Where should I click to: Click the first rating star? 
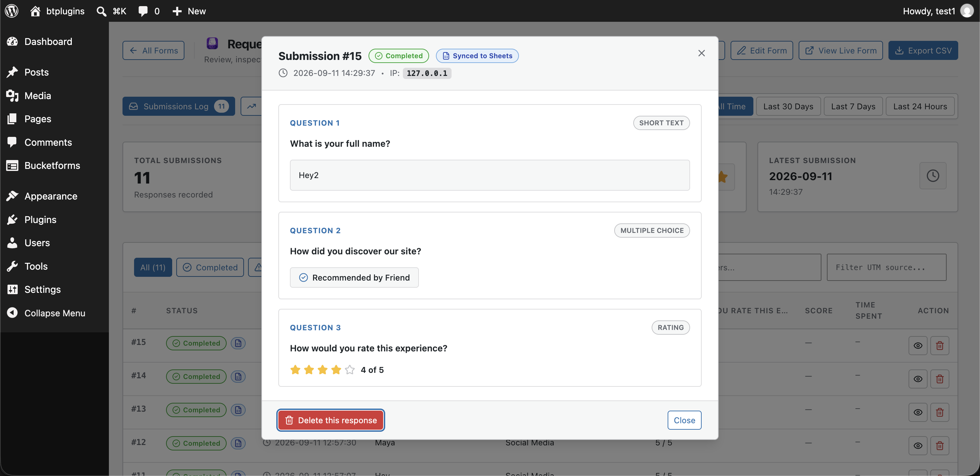[x=295, y=370]
